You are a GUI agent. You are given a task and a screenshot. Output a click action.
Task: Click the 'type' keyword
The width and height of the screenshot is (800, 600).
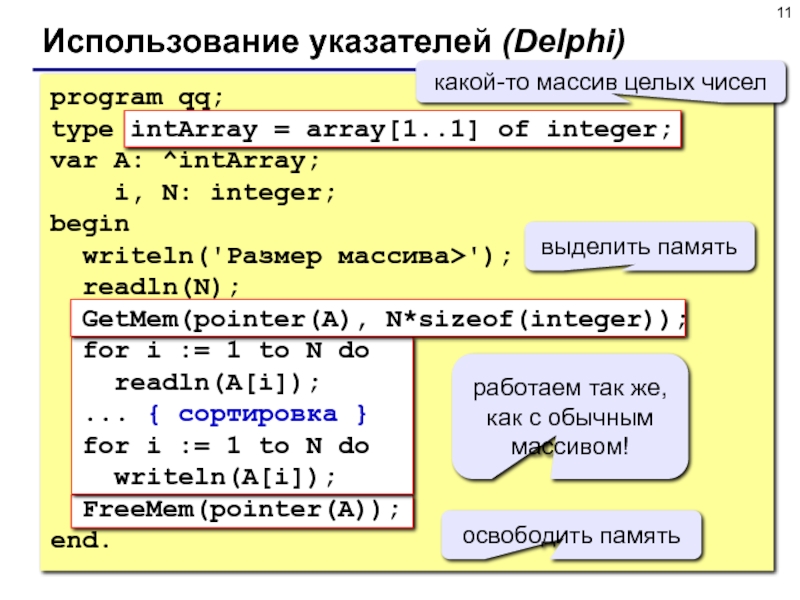[x=82, y=130]
